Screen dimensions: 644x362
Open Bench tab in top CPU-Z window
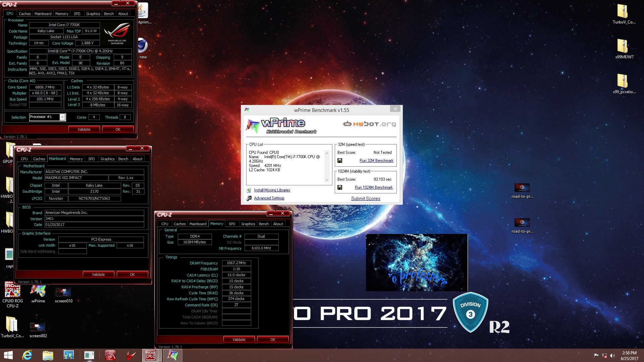click(x=109, y=14)
